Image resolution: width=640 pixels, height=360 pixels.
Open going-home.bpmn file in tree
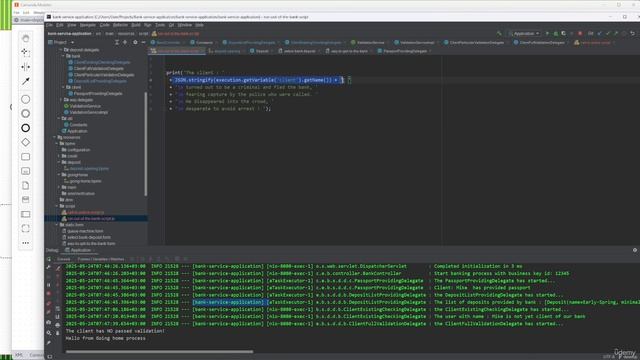point(84,181)
